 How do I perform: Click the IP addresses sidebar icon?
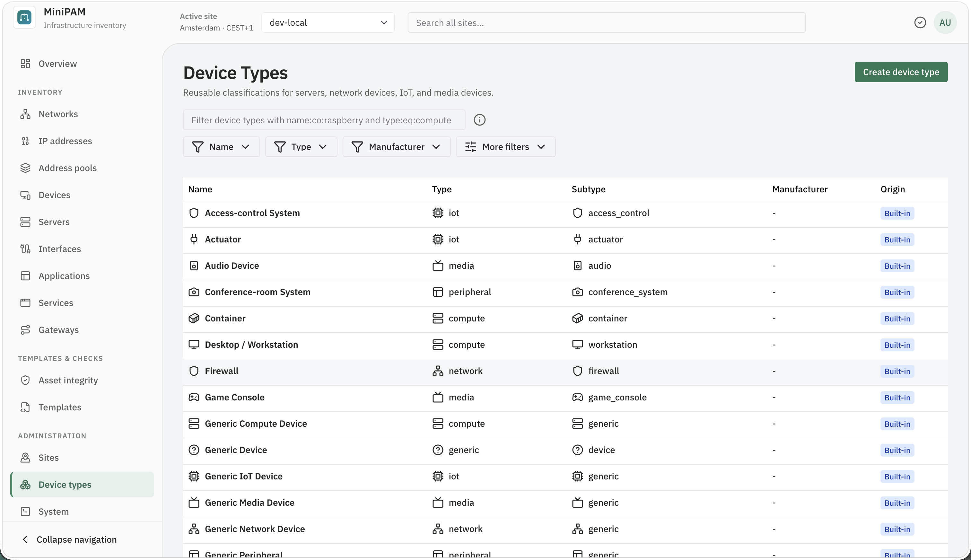[25, 141]
